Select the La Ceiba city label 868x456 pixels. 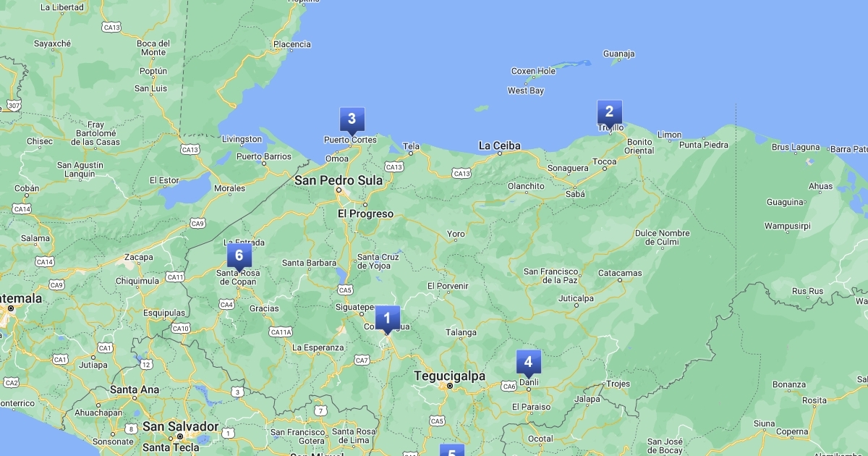pyautogui.click(x=499, y=146)
